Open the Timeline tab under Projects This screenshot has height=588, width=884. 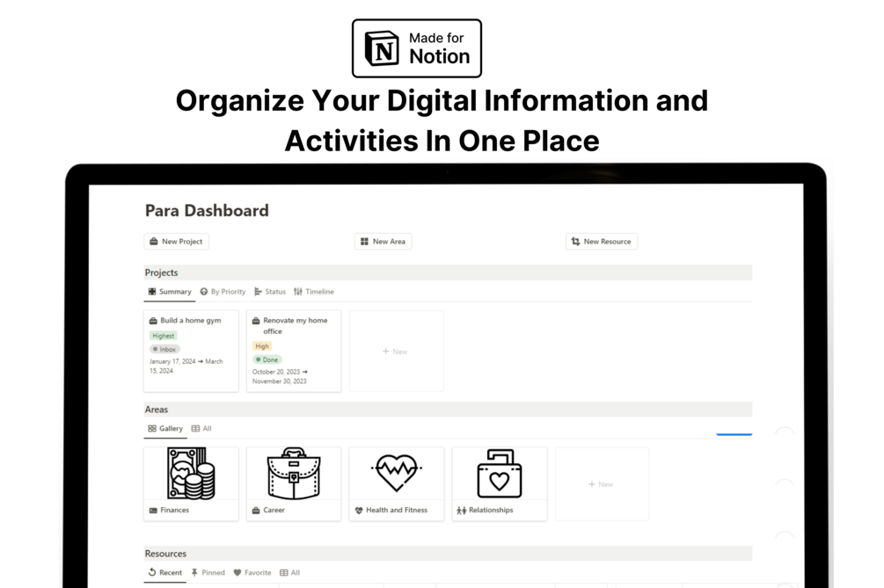(x=314, y=292)
